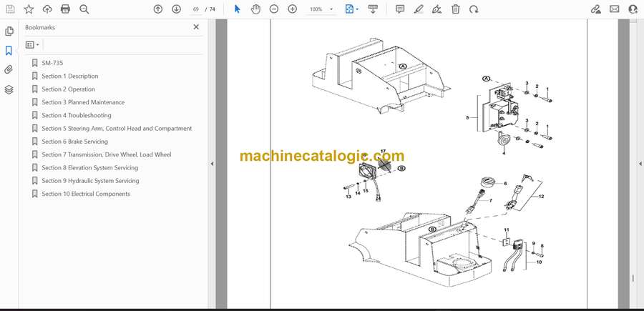Add a comment sticky note
The image size is (644, 311).
(x=400, y=9)
